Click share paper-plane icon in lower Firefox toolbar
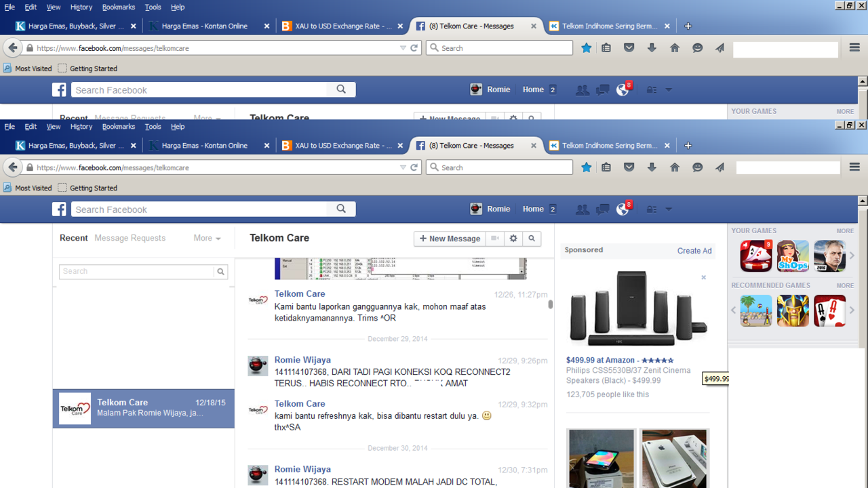The height and width of the screenshot is (488, 868). tap(720, 167)
